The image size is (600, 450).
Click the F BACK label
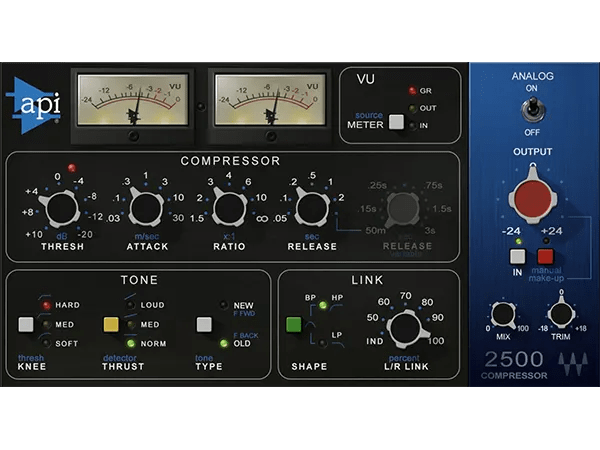click(x=246, y=336)
